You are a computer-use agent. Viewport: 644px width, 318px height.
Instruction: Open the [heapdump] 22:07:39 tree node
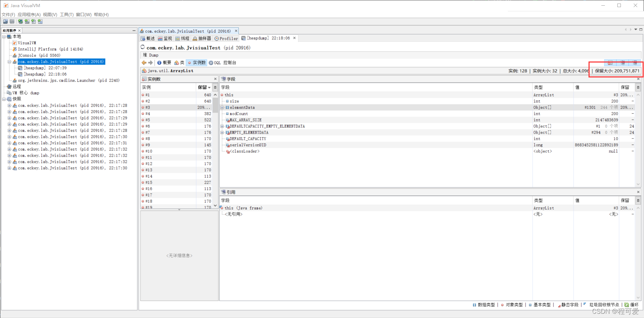tap(45, 68)
